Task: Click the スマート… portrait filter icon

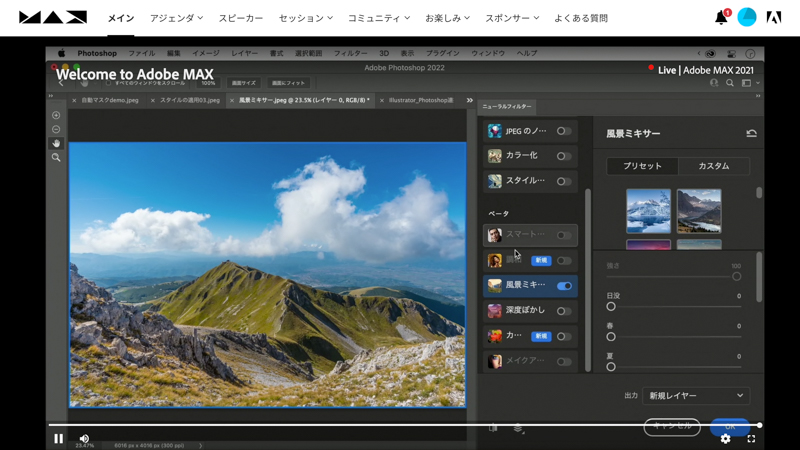Action: click(x=494, y=235)
